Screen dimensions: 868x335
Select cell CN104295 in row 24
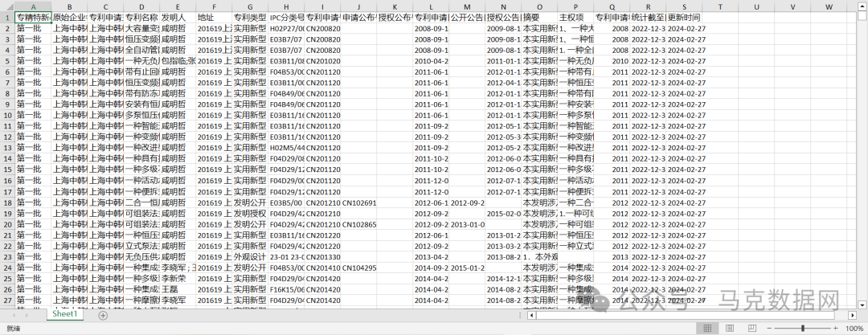click(x=358, y=268)
